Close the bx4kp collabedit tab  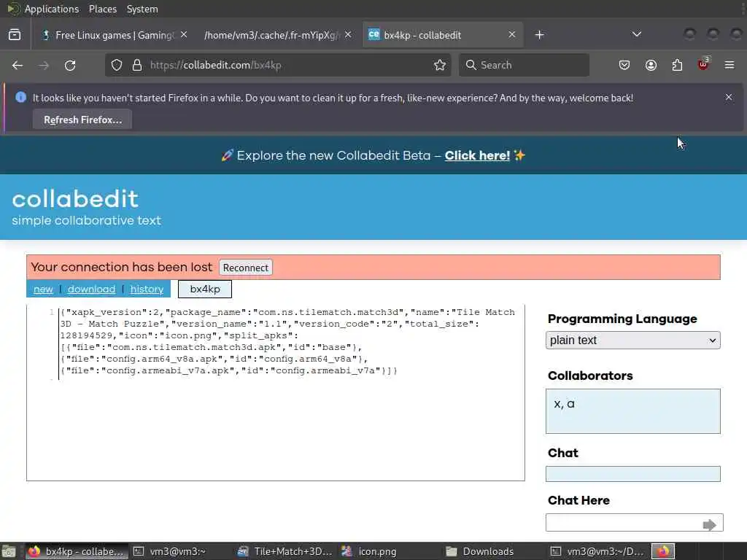pyautogui.click(x=511, y=35)
